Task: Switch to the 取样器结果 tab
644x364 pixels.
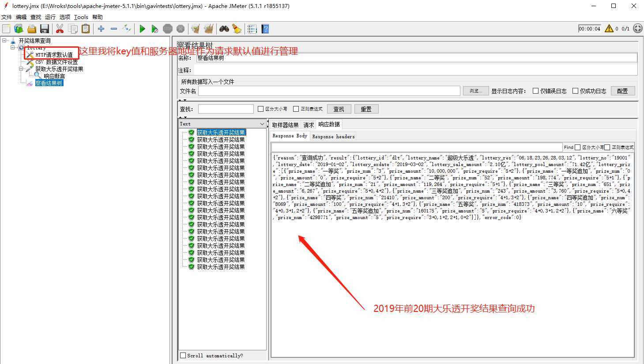Action: pos(285,125)
